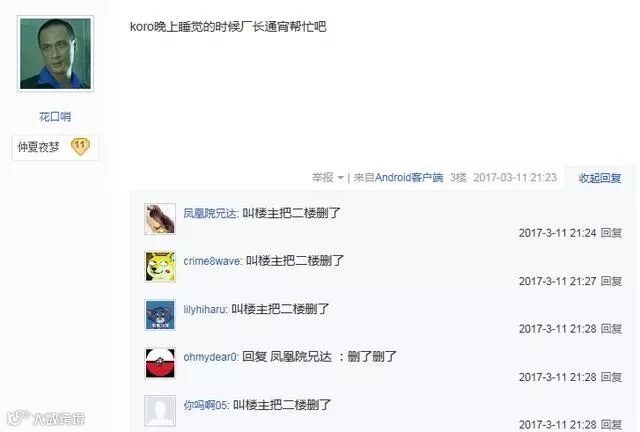
Task: Click lilyhiharu's cartoon cat avatar
Action: (160, 315)
